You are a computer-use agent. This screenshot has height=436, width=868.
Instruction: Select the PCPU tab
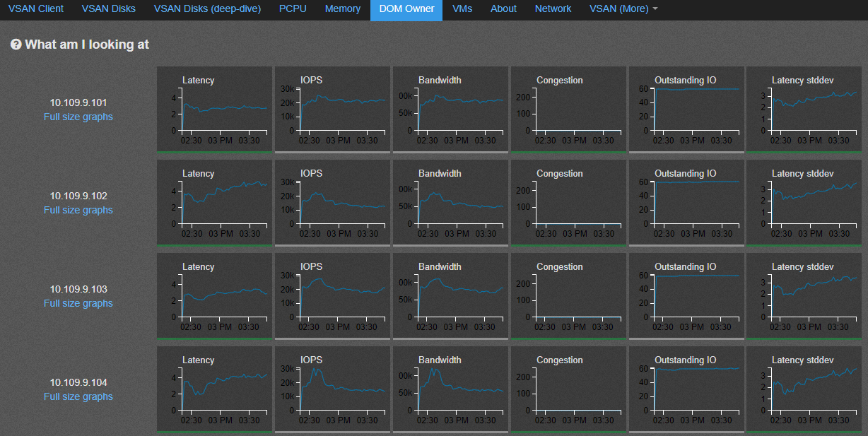(x=293, y=9)
